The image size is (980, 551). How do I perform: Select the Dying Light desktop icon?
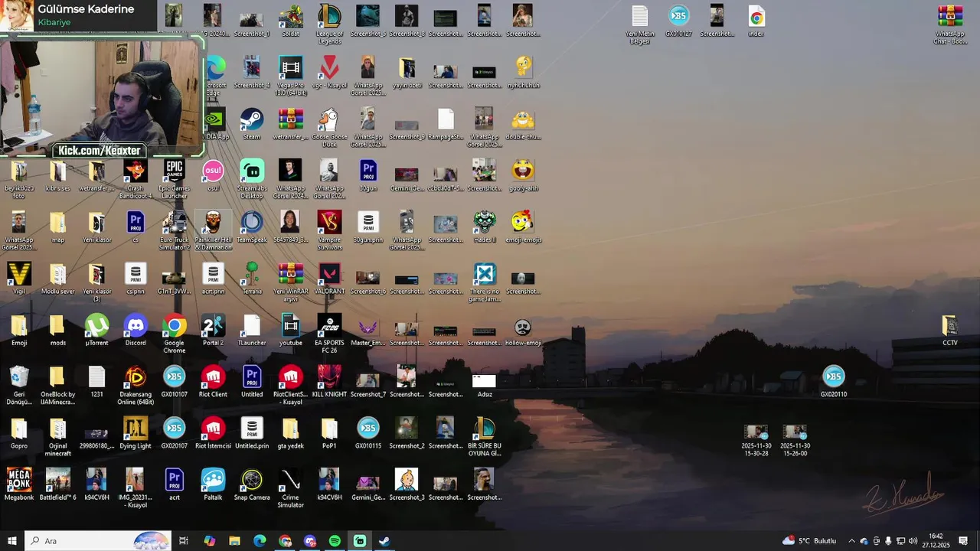click(136, 432)
